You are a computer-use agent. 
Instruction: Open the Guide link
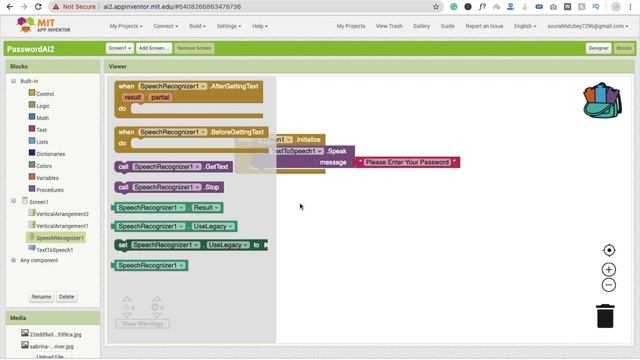(x=447, y=26)
